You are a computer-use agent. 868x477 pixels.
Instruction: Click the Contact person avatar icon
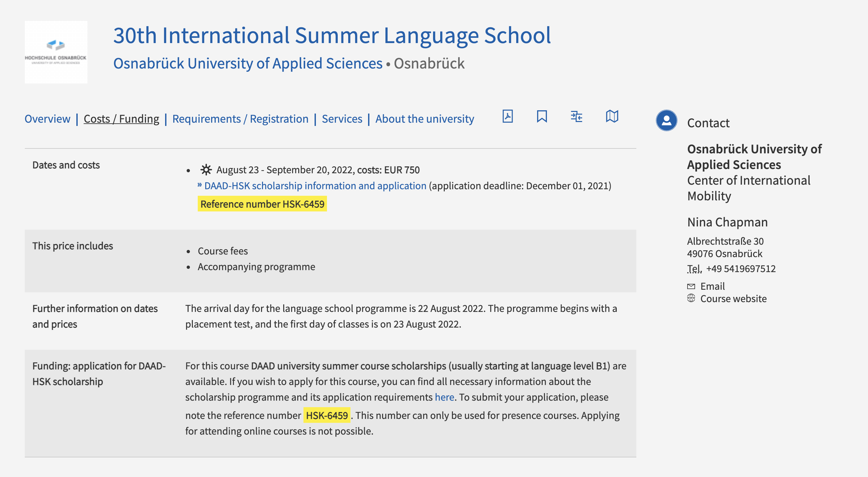666,120
